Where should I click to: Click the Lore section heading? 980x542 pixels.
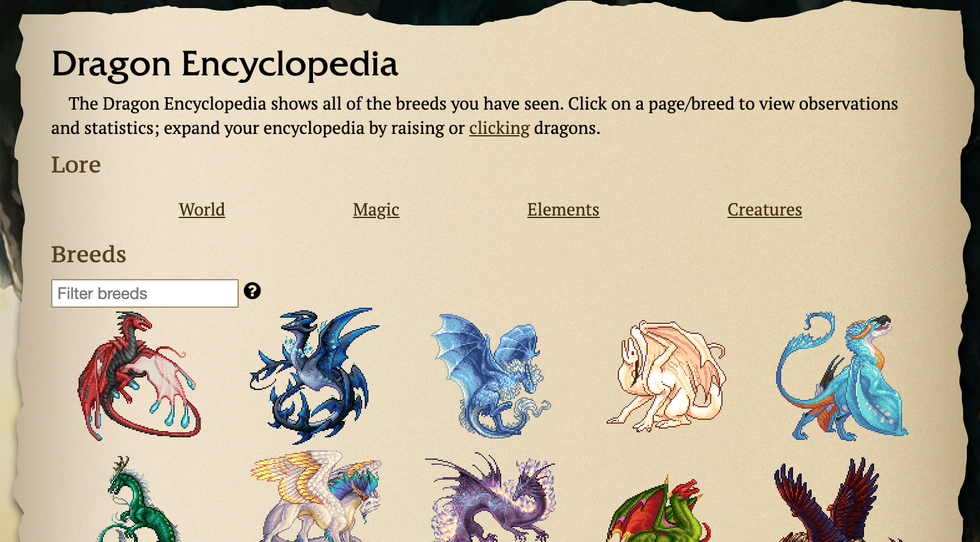click(75, 164)
